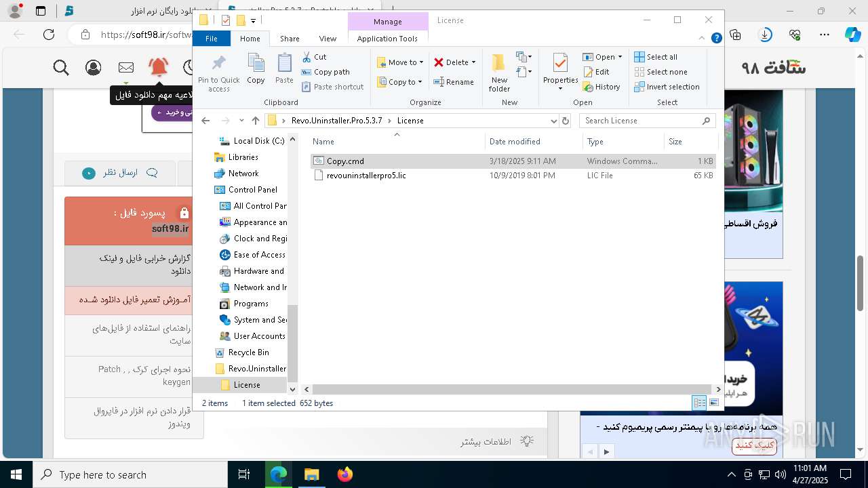Sort by Size column header

(691, 142)
